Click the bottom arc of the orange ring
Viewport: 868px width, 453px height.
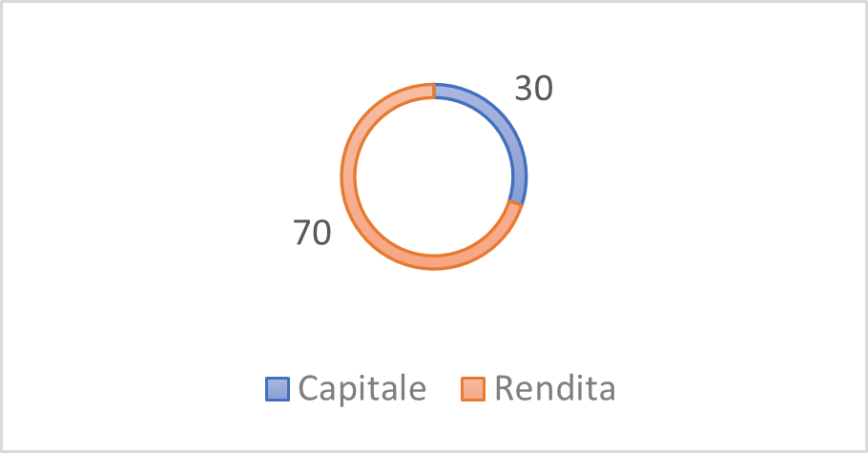(x=434, y=262)
